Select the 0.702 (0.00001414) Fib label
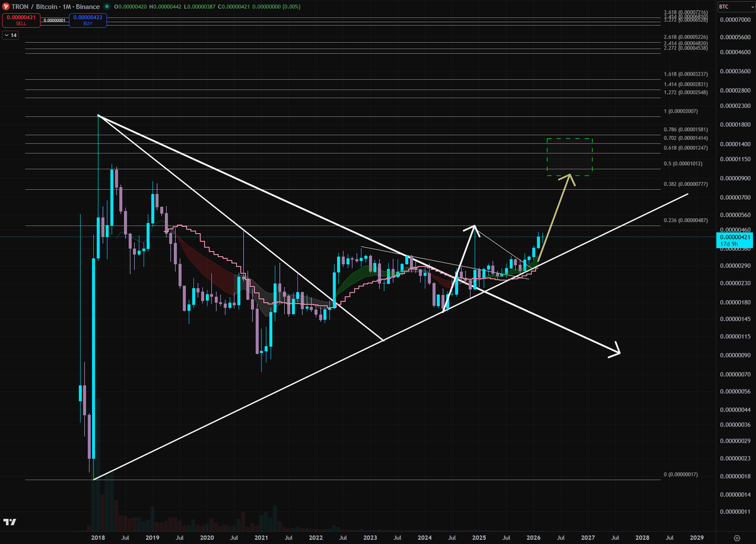The image size is (756, 544). click(x=687, y=137)
